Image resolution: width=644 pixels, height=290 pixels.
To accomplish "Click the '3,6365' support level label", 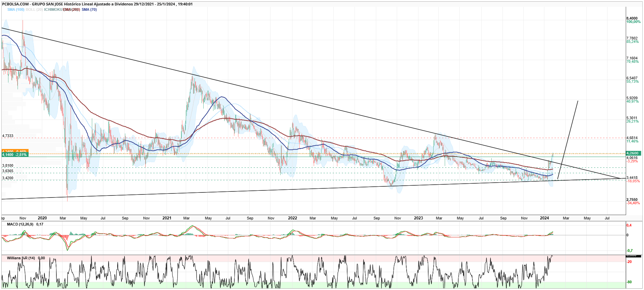I will click(x=8, y=171).
